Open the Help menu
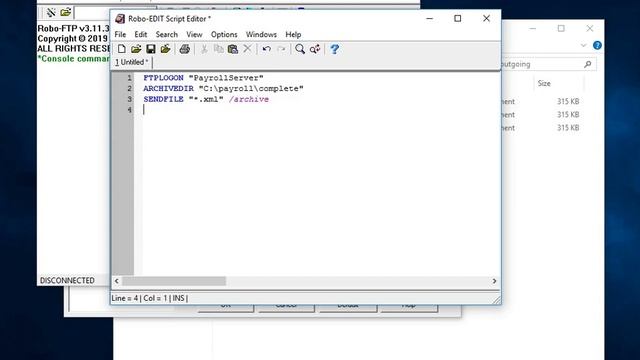The height and width of the screenshot is (360, 640). (293, 35)
